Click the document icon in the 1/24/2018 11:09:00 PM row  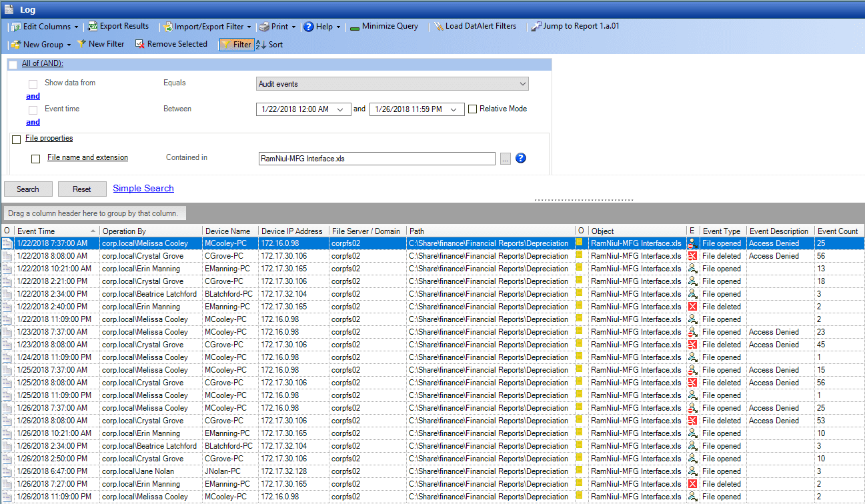click(x=7, y=357)
